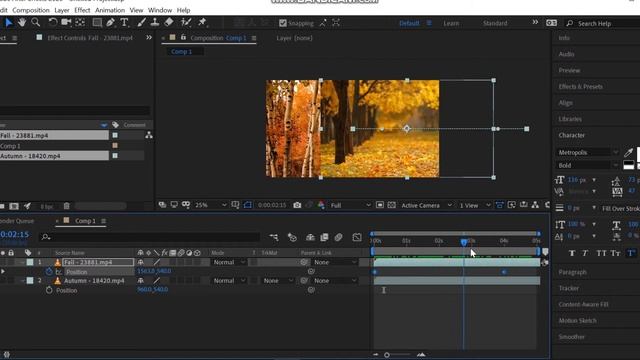Screen dimensions: 640x360
Task: Switch to the Effect Controls Fall - 23881.mp4 tab
Action: [x=90, y=38]
